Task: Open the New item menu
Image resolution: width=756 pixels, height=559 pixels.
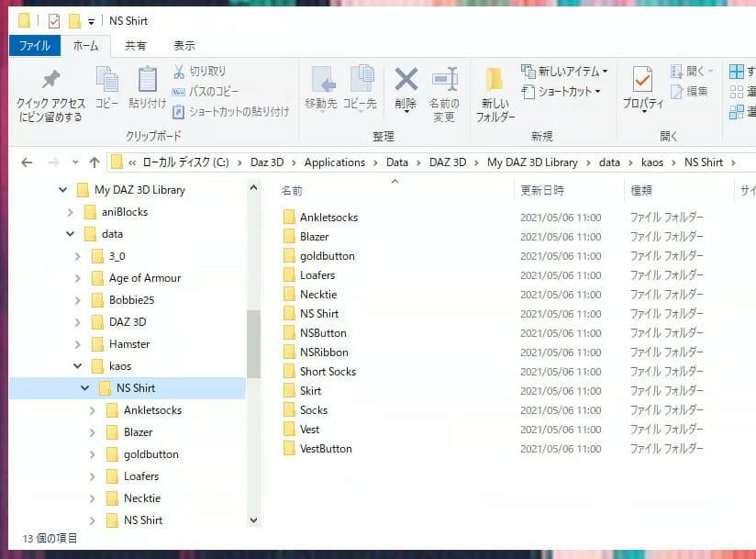Action: coord(564,72)
